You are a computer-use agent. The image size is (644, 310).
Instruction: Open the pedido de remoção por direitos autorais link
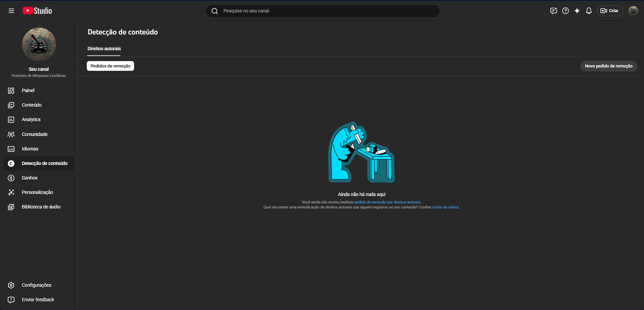pos(387,202)
